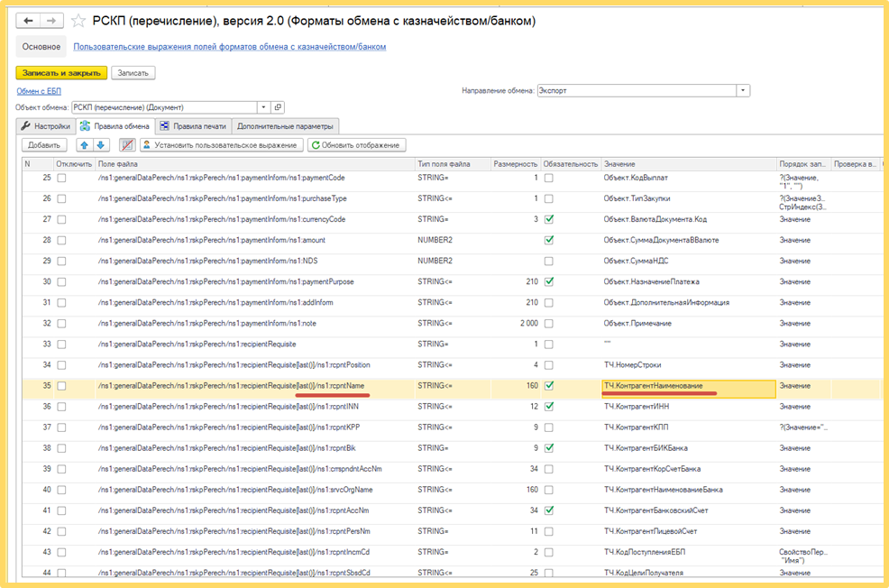Check Обязательность for NDS row 29
Image resolution: width=889 pixels, height=588 pixels.
(x=549, y=262)
